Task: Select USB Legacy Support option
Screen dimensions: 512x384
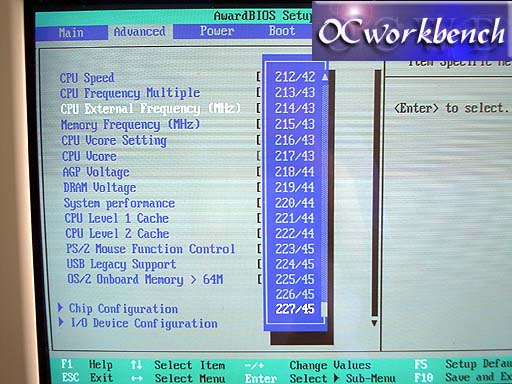Action: 121,264
